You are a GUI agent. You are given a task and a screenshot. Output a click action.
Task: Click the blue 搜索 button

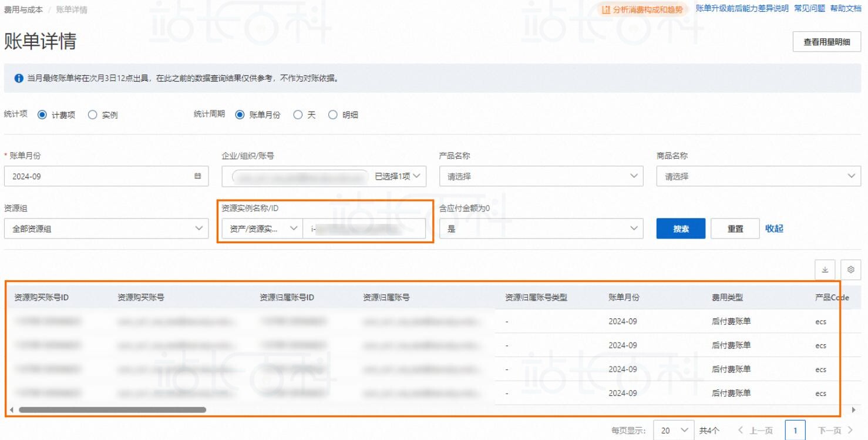coord(681,229)
